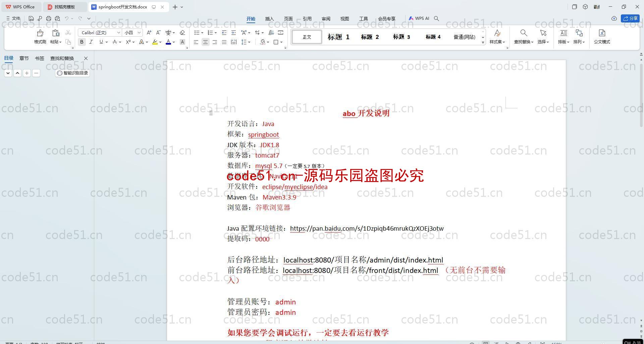This screenshot has height=344, width=644.
Task: Click the Undo arrow icon
Action: tap(67, 18)
